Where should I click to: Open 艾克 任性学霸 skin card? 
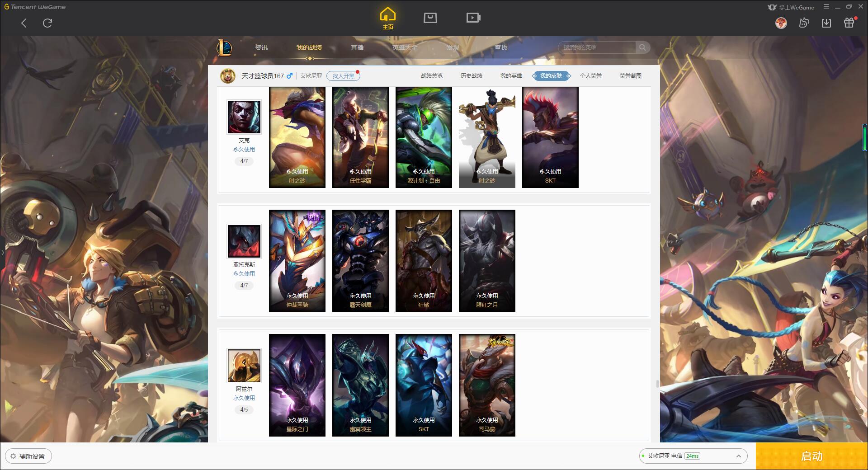click(x=360, y=137)
